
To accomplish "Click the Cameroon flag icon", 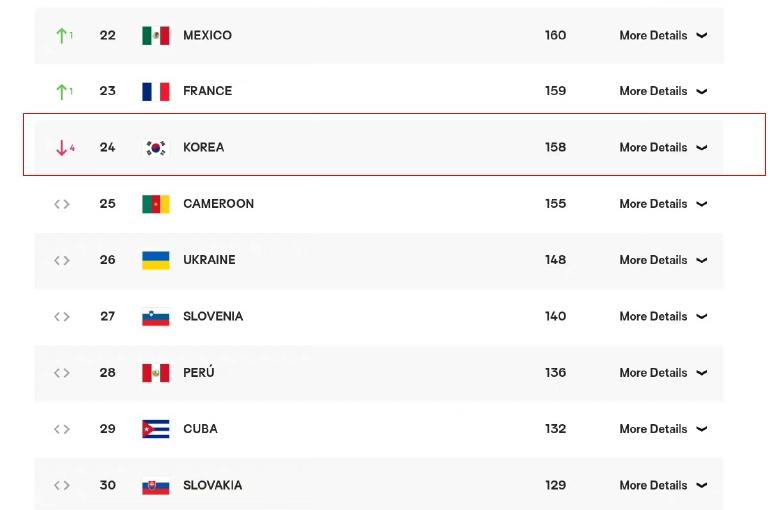I will pyautogui.click(x=156, y=204).
